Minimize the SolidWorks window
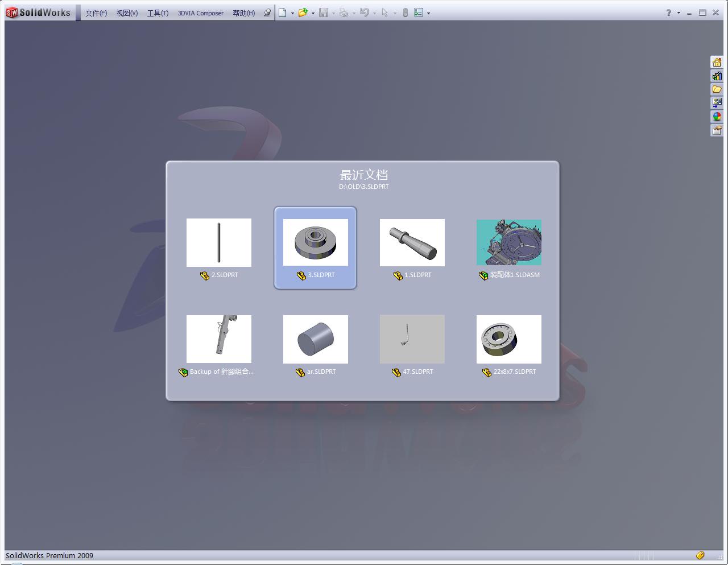Viewport: 728px width, 565px height. click(x=689, y=13)
